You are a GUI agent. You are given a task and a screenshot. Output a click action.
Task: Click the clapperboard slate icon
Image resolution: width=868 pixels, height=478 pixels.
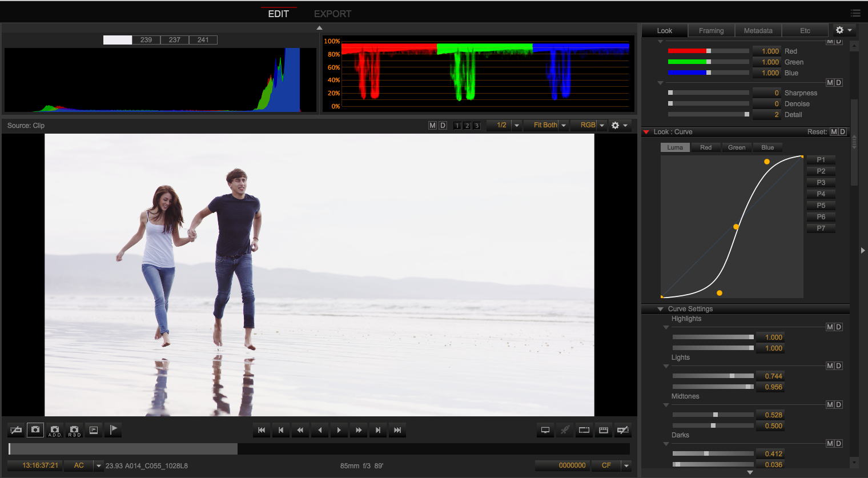[604, 430]
